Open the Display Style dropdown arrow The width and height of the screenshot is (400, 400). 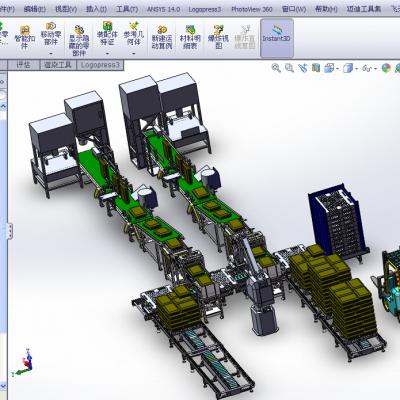click(357, 69)
